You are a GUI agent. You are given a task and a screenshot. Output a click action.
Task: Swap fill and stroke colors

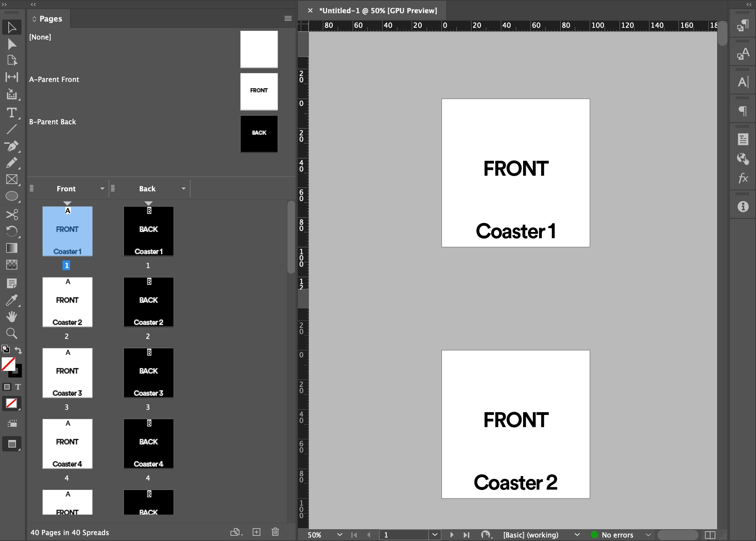point(18,350)
